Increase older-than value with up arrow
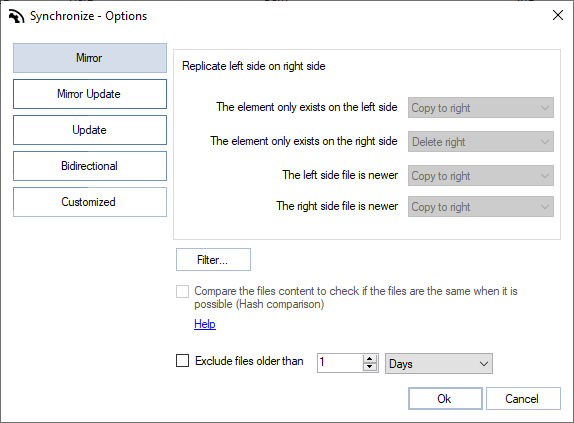574x423 pixels. 370,359
